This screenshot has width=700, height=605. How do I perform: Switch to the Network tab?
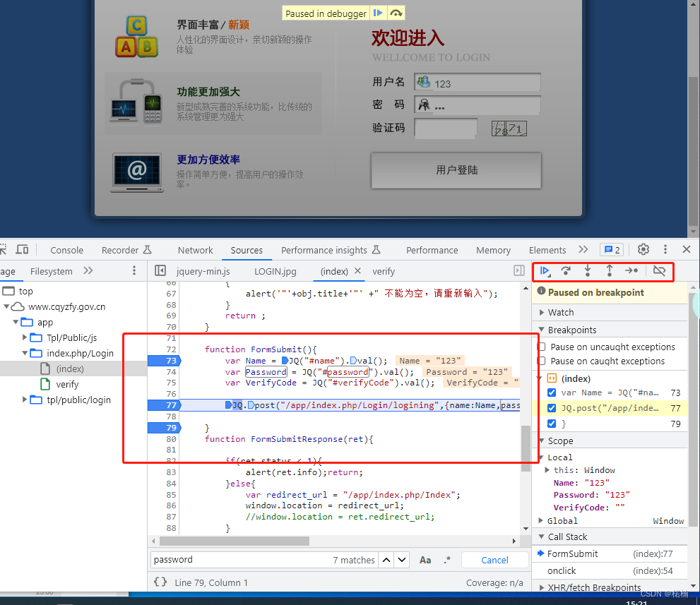coord(195,250)
